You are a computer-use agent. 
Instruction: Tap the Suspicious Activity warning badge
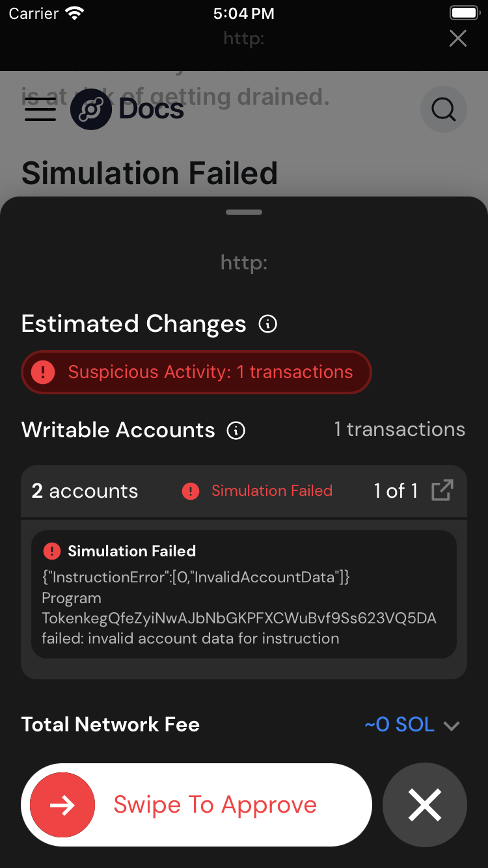click(x=197, y=372)
